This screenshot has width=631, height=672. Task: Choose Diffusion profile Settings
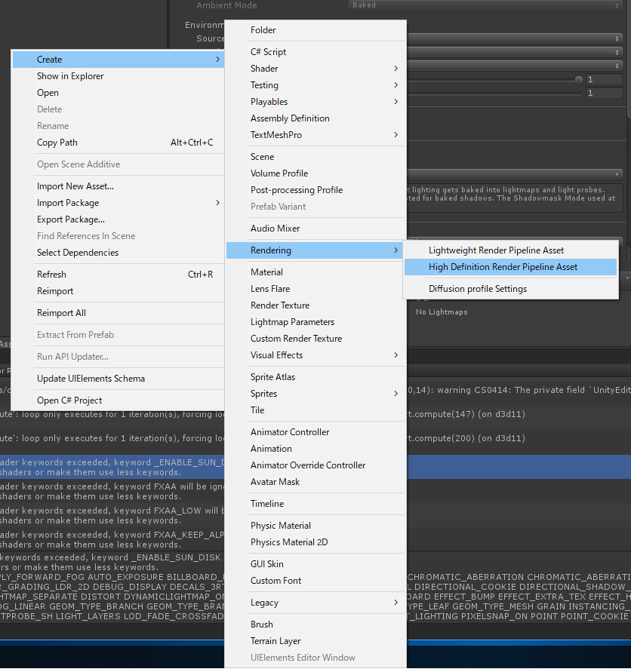pos(510,289)
